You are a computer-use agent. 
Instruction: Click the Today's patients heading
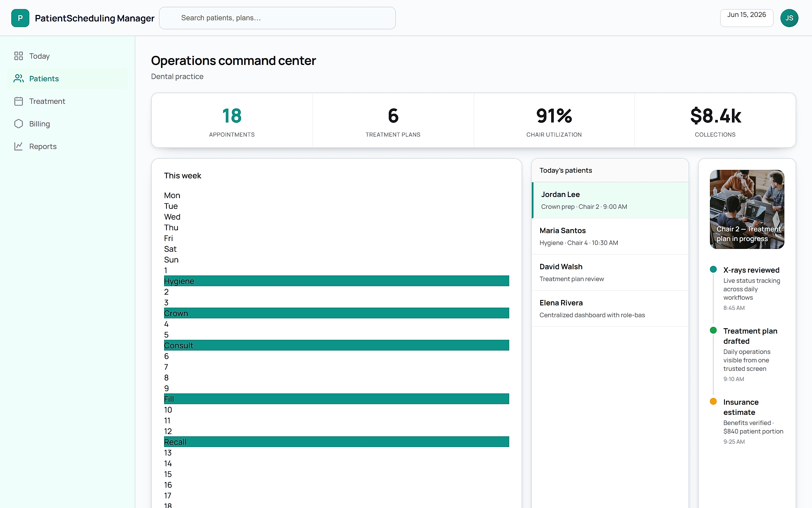click(566, 170)
